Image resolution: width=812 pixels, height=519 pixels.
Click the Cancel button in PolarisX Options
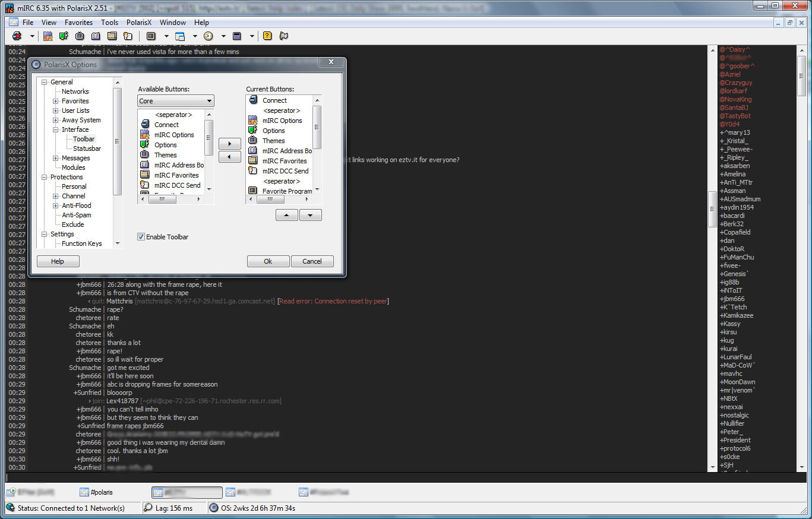tap(312, 261)
